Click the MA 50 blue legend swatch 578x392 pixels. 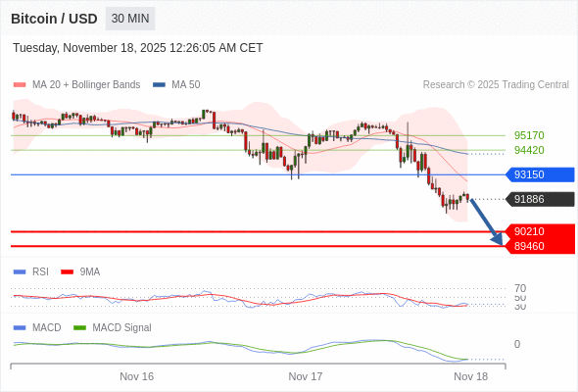[159, 85]
